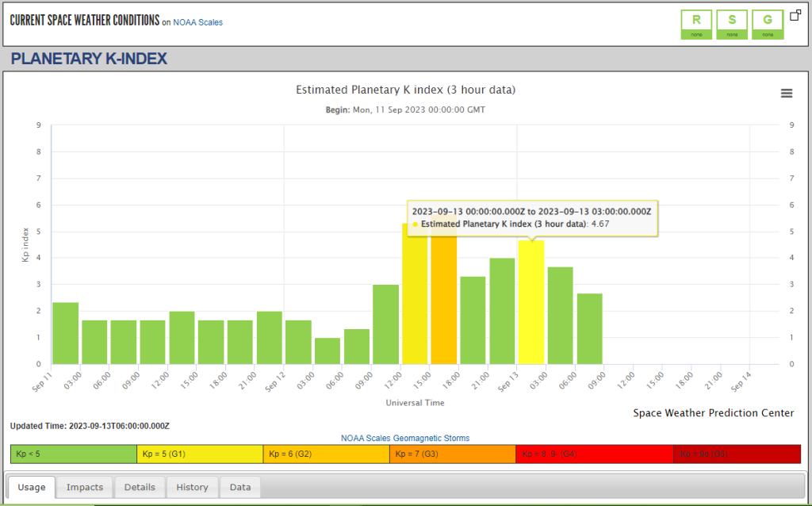View the History tab
This screenshot has width=812, height=506.
pos(192,487)
